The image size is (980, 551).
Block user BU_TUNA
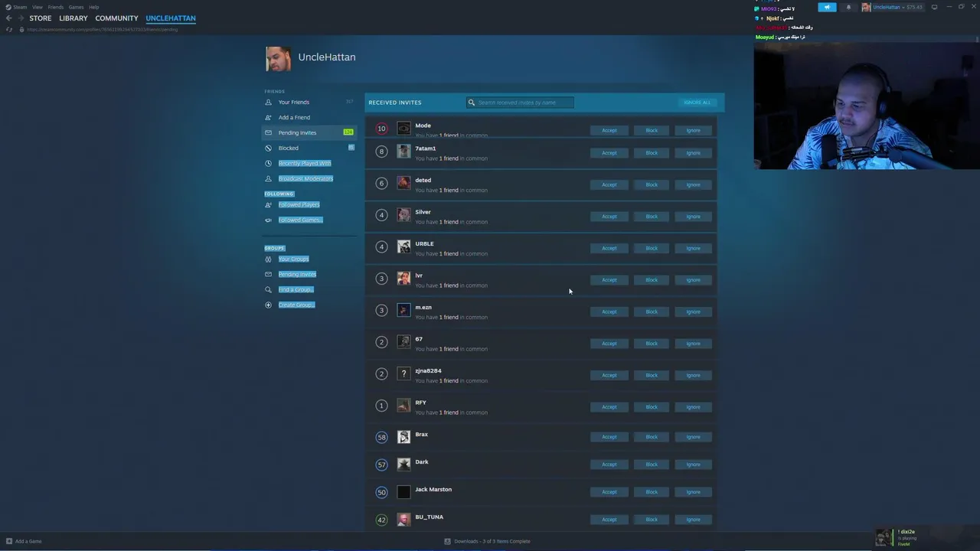pos(652,520)
